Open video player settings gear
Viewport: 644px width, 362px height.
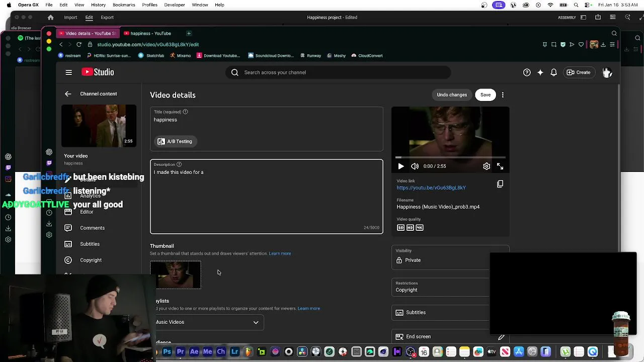tap(487, 166)
